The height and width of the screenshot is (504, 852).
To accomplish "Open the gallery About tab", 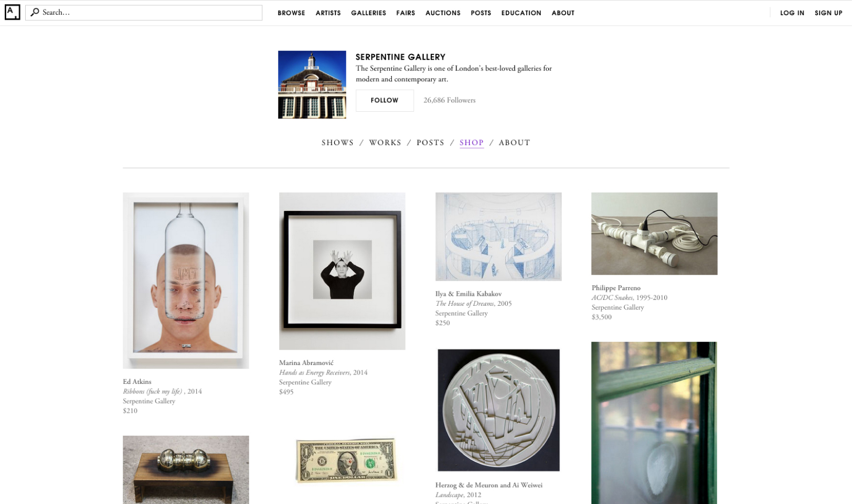I will 514,143.
